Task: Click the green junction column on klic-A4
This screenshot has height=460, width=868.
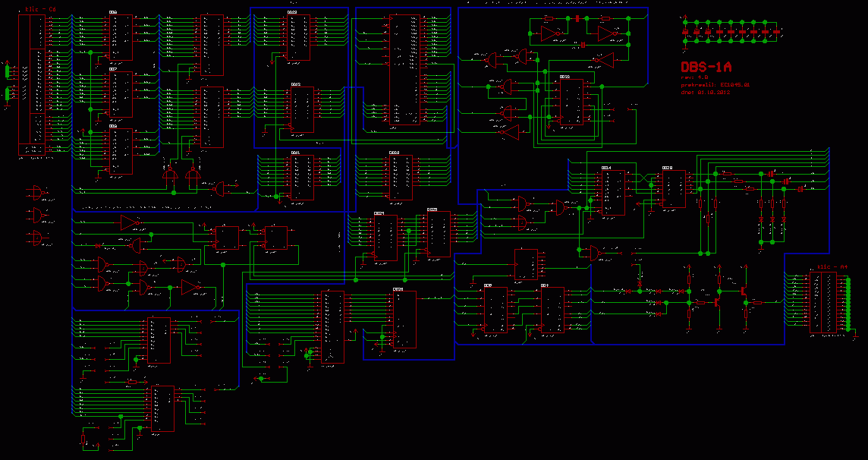Action: (848, 304)
